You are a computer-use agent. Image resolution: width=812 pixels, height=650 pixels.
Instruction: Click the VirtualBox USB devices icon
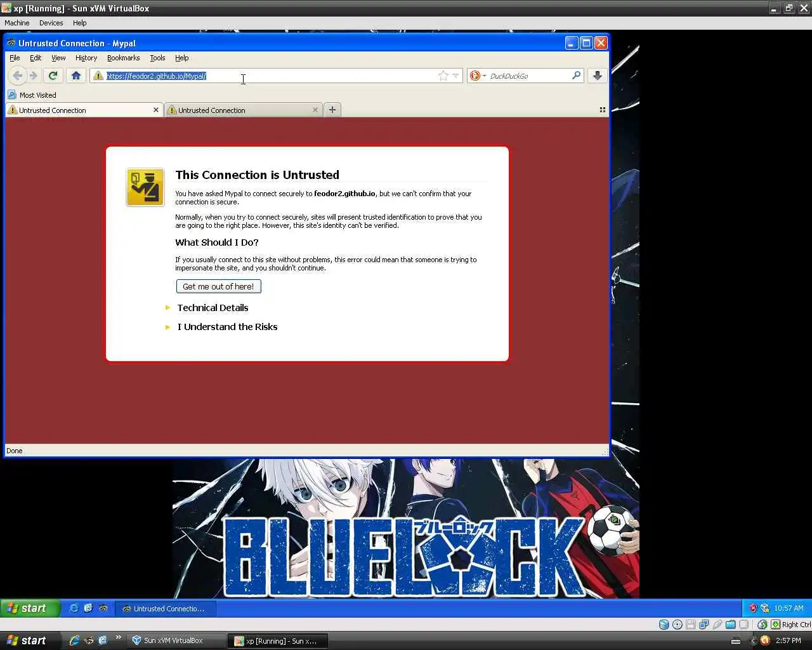(x=717, y=625)
